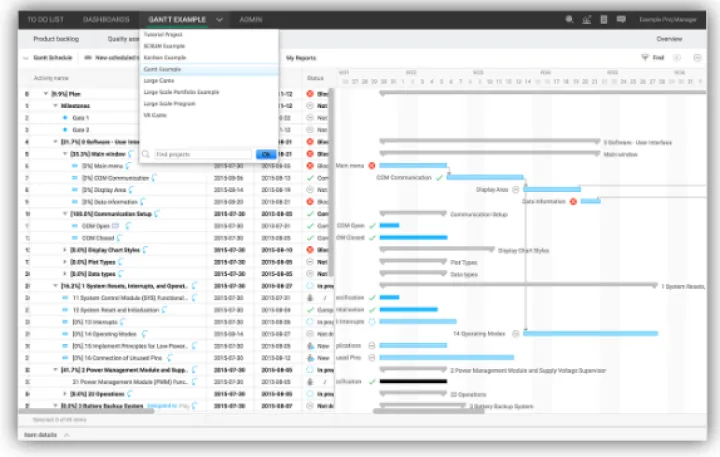Click the green checkmark status for COM Communication

[x=310, y=178]
